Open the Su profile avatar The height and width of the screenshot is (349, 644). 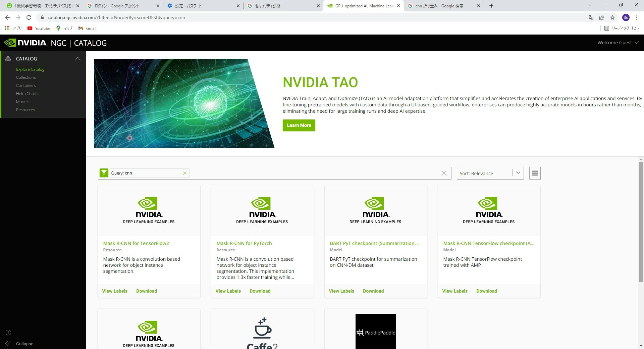[x=626, y=17]
